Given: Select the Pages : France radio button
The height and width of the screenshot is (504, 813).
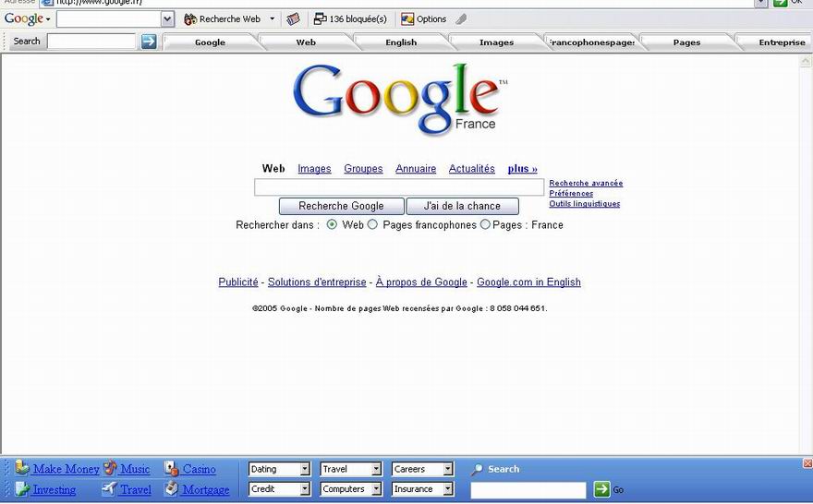Looking at the screenshot, I should tap(485, 224).
